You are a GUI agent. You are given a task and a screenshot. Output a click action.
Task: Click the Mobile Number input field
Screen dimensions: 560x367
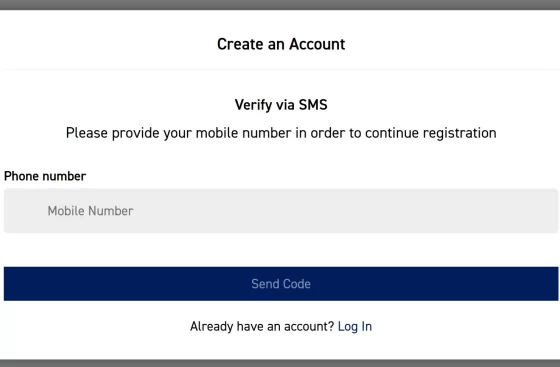pyautogui.click(x=281, y=211)
